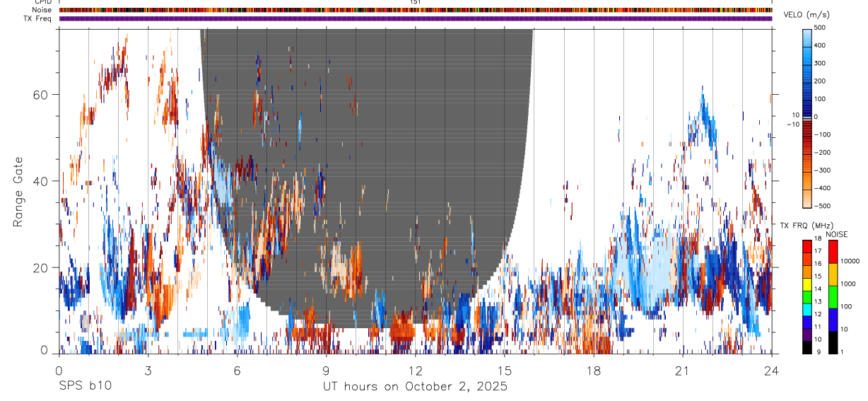The image size is (868, 401).
Task: Click the '-500' tick on velocity color bar
Action: [823, 206]
